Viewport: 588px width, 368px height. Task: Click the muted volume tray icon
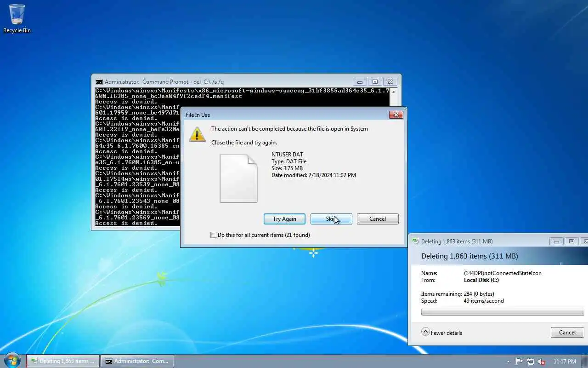click(542, 362)
